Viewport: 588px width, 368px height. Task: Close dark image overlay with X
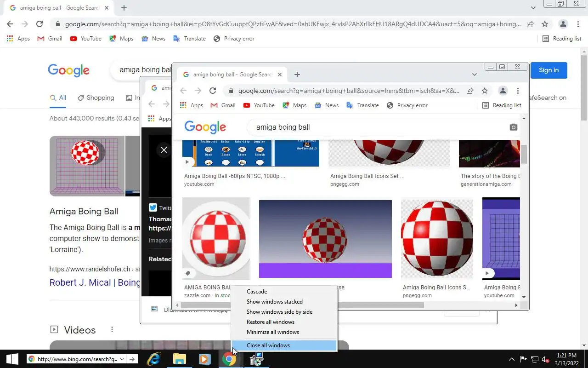(164, 150)
